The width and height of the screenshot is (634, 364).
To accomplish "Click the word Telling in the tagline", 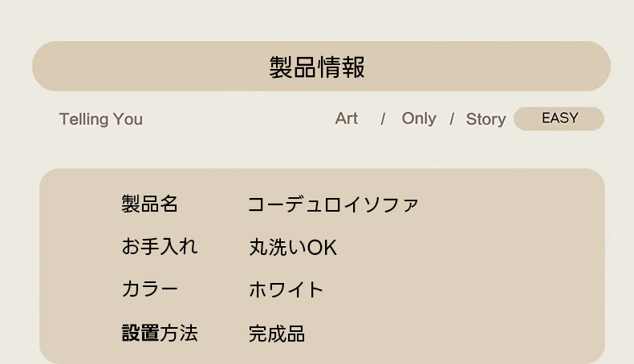I will pyautogui.click(x=83, y=119).
